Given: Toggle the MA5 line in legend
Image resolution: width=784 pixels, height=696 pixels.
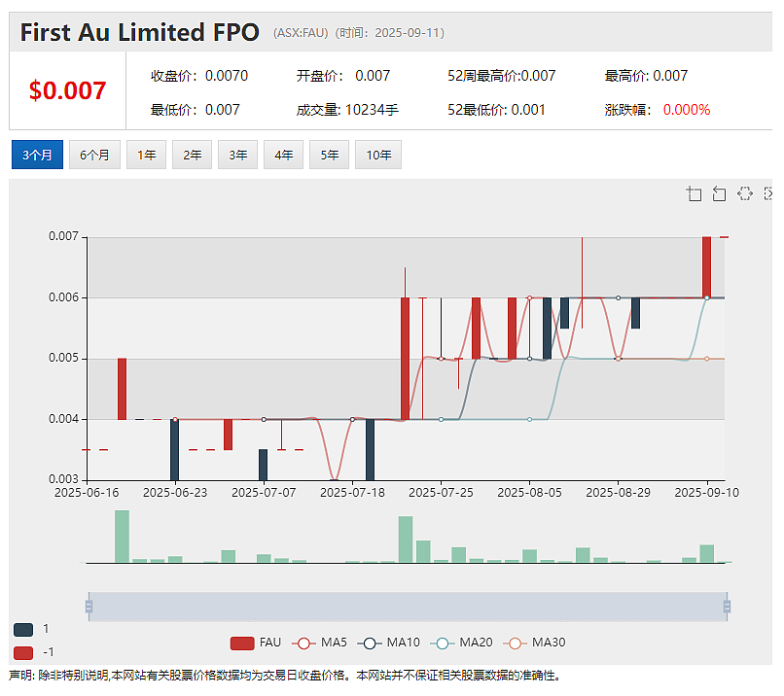Looking at the screenshot, I should (x=319, y=643).
